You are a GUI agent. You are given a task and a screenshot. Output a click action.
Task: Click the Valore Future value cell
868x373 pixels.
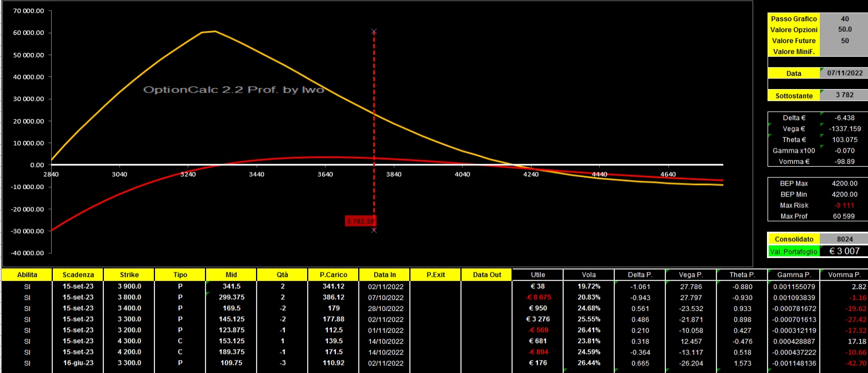pyautogui.click(x=844, y=40)
